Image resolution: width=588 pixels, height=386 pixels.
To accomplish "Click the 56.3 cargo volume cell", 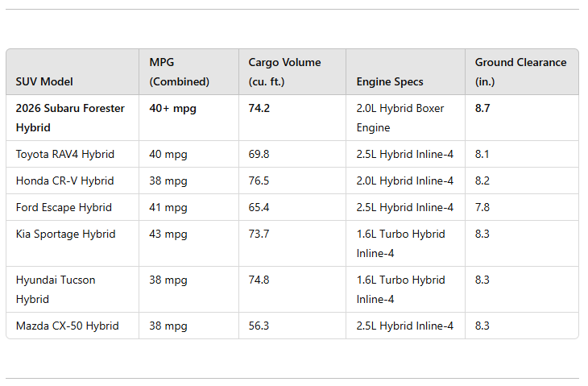I will (x=259, y=326).
